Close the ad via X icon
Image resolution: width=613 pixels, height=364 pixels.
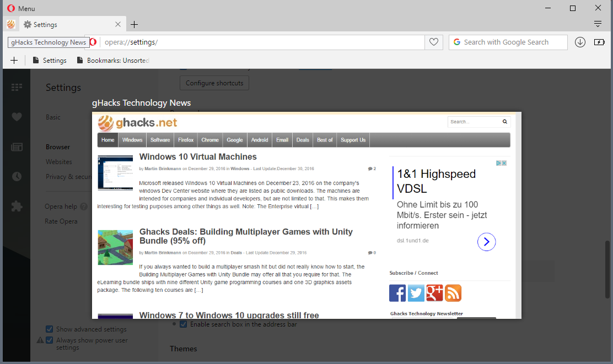click(x=504, y=163)
